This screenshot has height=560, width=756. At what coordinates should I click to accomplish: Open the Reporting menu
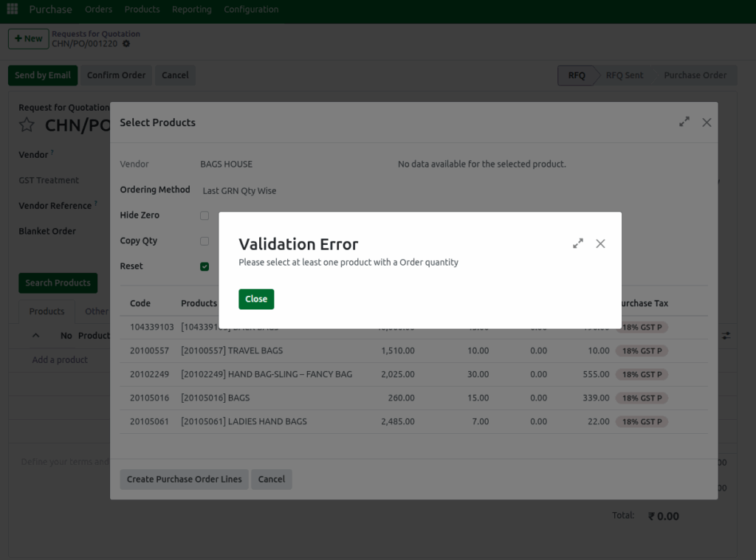point(192,9)
